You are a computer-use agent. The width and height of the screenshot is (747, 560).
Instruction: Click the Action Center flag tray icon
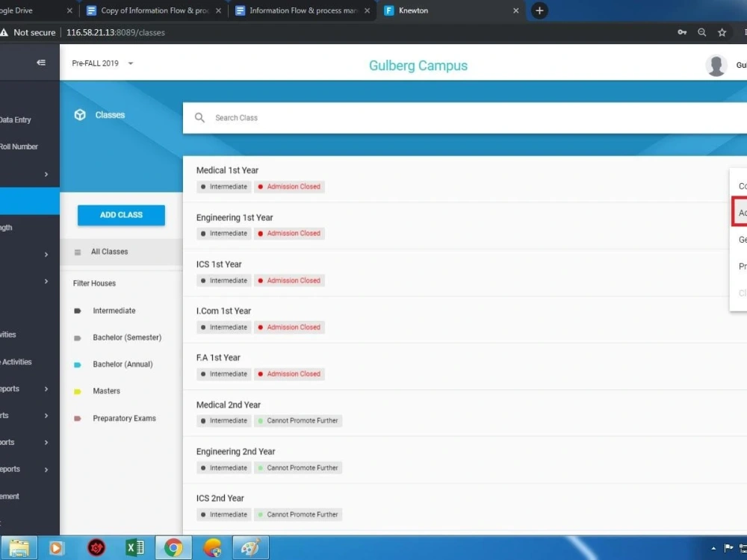(x=728, y=548)
